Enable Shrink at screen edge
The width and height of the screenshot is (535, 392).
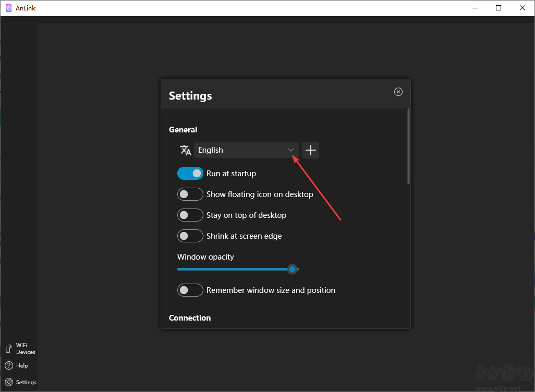(x=190, y=236)
